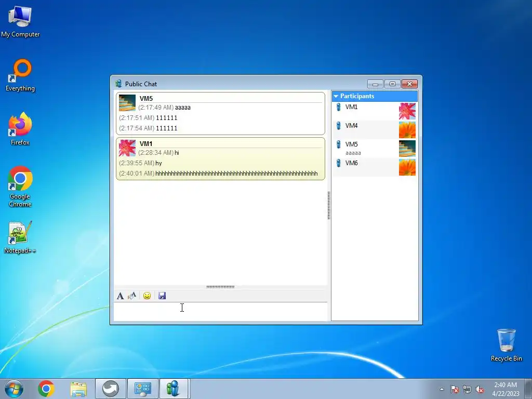The height and width of the screenshot is (399, 532).
Task: Click VM5 avatar in chat message
Action: click(x=127, y=103)
